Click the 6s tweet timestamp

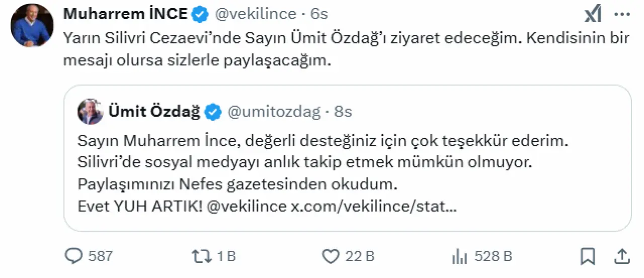(319, 14)
